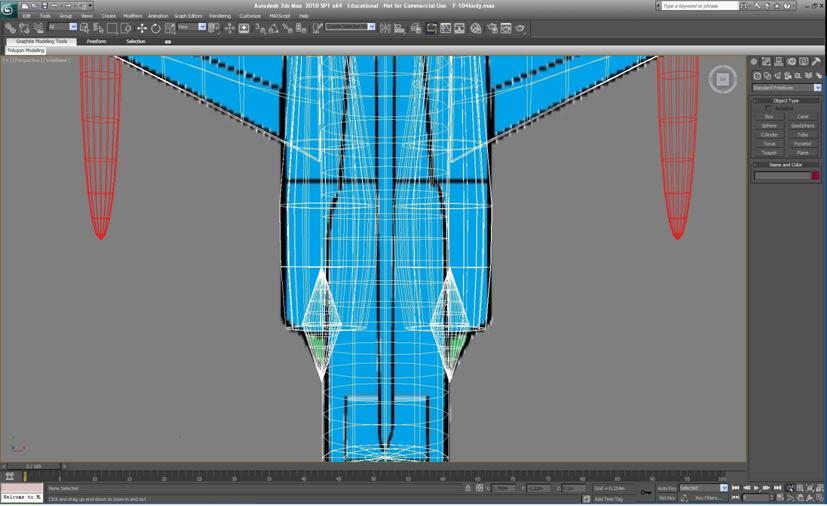Click the Cylinder primitive button
The height and width of the screenshot is (506, 827).
pyautogui.click(x=769, y=135)
